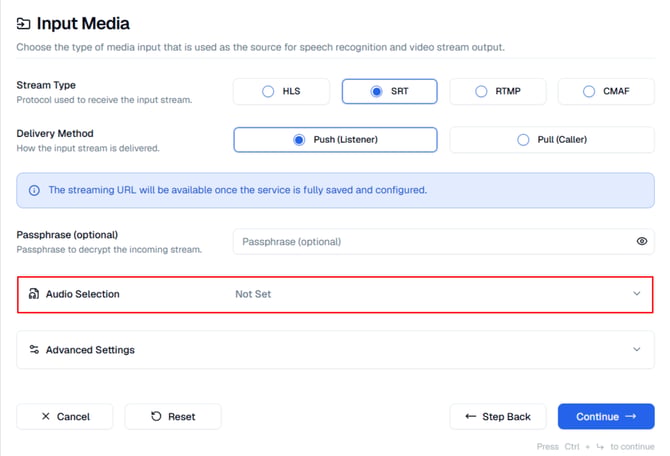
Task: Click the right arrow on Continue
Action: coord(631,416)
